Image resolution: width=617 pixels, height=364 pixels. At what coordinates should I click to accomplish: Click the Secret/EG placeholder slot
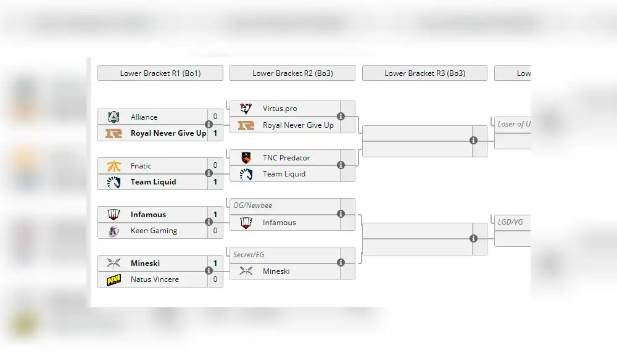(249, 255)
